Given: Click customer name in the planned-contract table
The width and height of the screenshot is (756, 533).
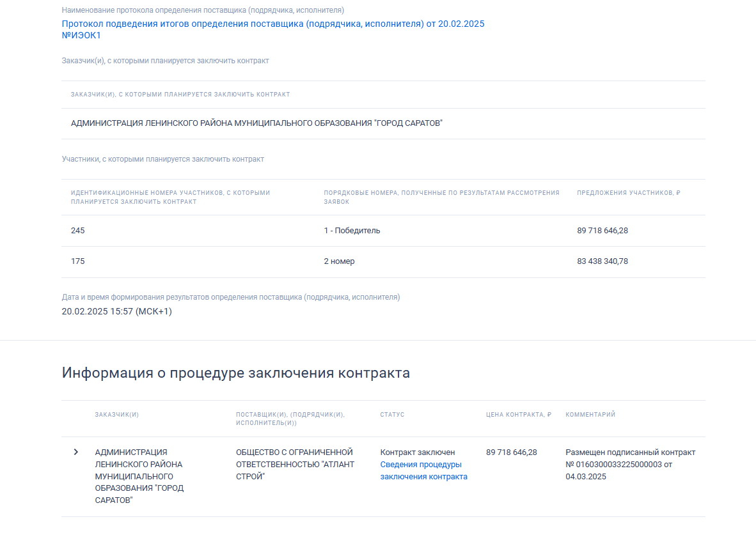Looking at the screenshot, I should (x=256, y=123).
